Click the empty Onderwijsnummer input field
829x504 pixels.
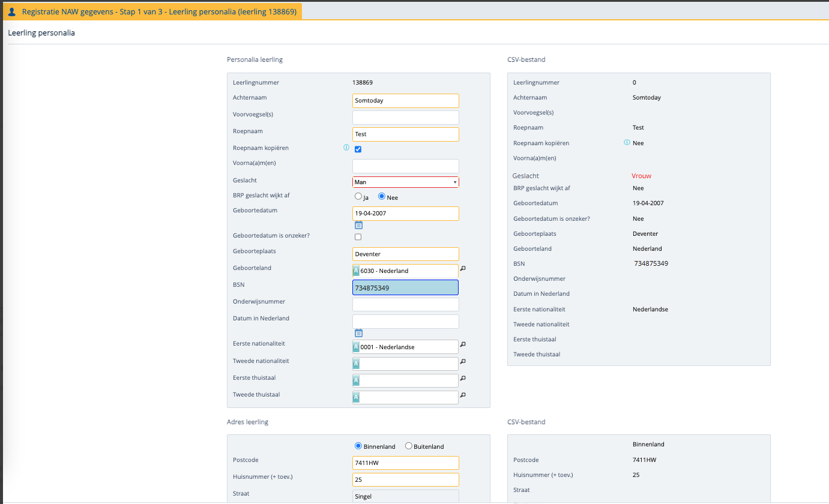(x=406, y=304)
